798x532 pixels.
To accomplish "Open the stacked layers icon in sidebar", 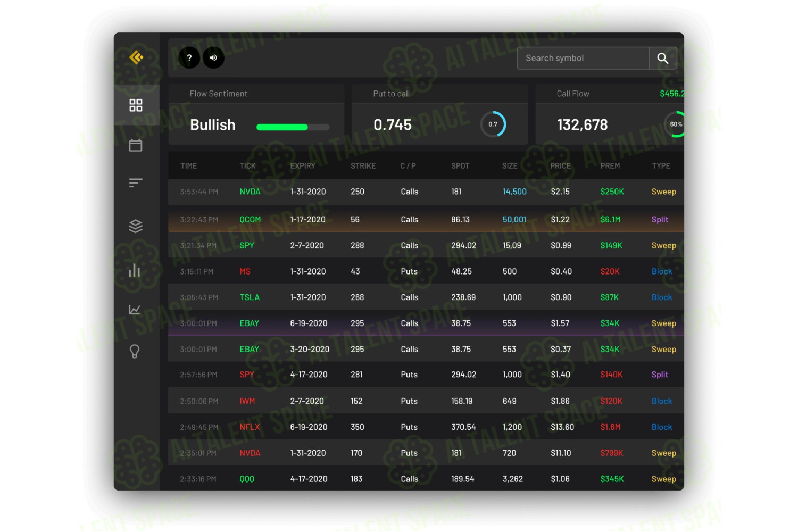I will (136, 226).
